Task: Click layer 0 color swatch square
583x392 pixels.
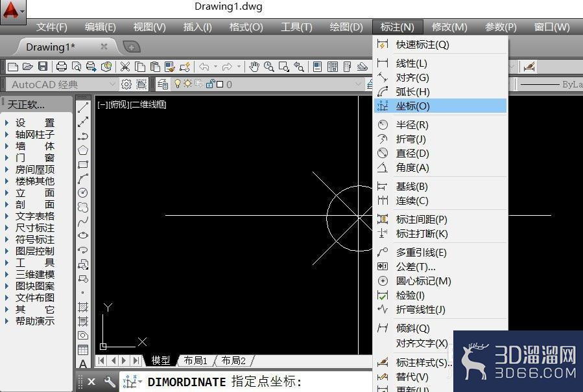Action: [x=220, y=84]
